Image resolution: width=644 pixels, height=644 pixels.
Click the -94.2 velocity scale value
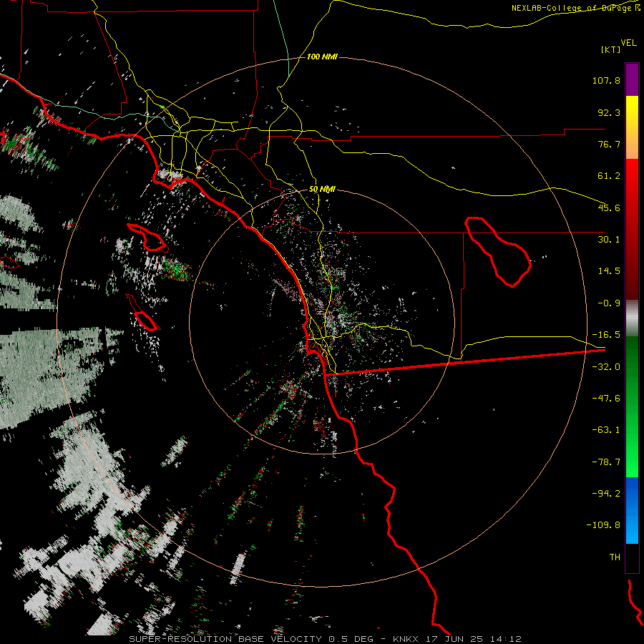tap(606, 494)
